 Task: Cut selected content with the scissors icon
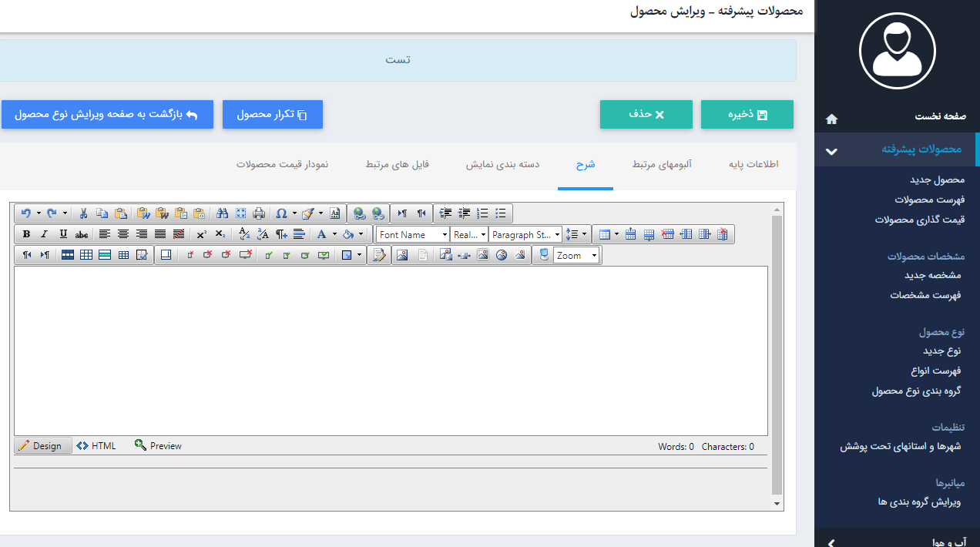pos(83,213)
